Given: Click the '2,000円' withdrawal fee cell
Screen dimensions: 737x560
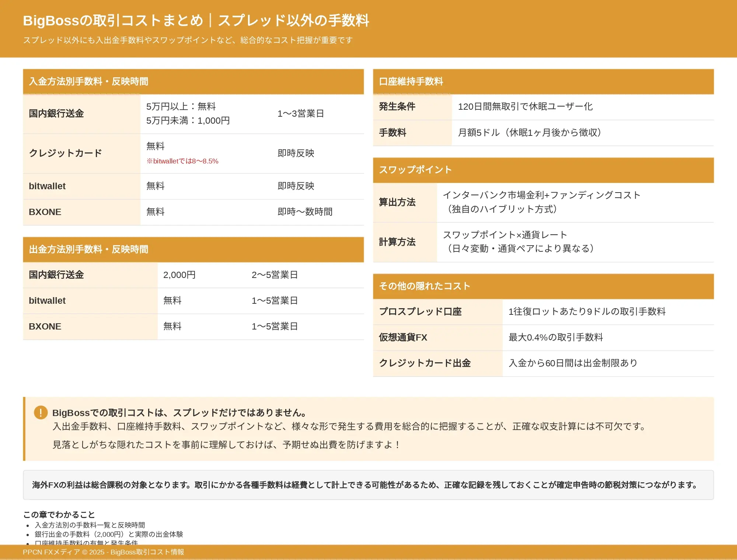Looking at the screenshot, I should 202,275.
